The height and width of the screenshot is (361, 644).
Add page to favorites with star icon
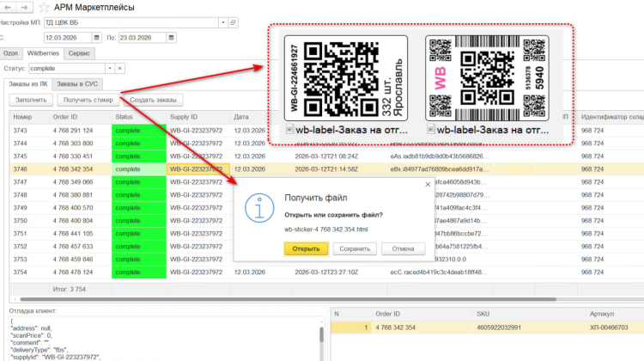pos(44,8)
